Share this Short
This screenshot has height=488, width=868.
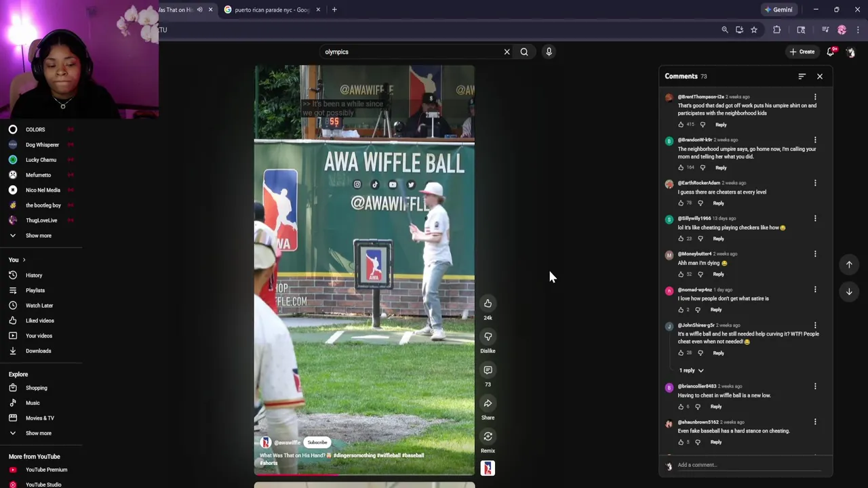(488, 403)
